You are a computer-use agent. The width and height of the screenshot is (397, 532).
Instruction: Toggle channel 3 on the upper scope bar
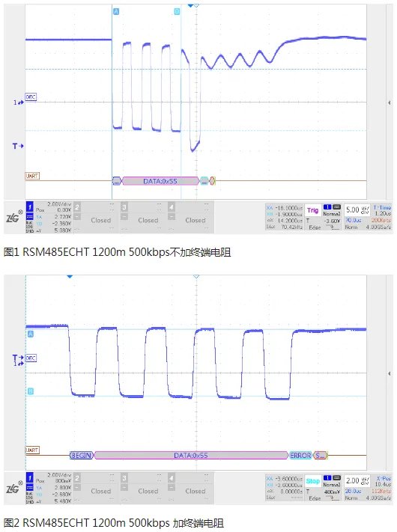[124, 207]
